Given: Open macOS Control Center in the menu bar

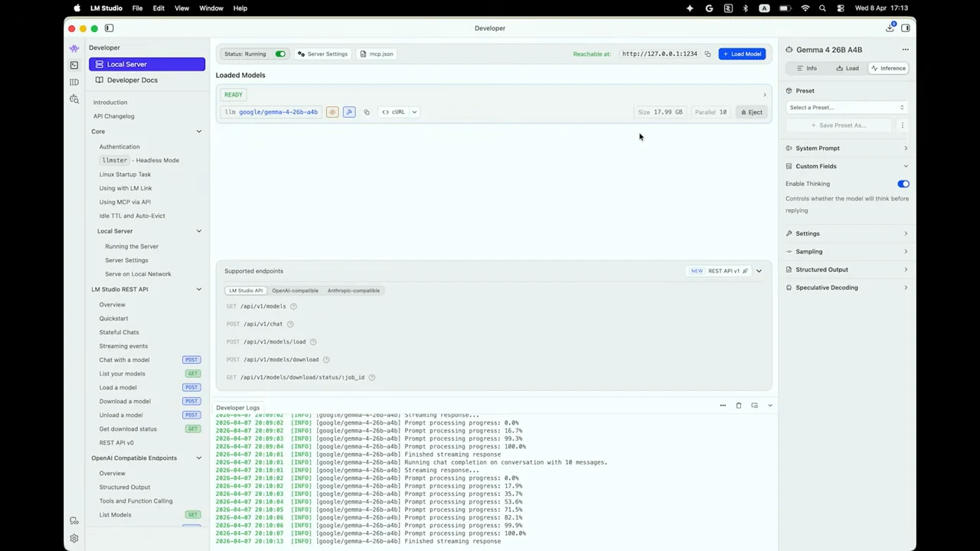Looking at the screenshot, I should (841, 8).
